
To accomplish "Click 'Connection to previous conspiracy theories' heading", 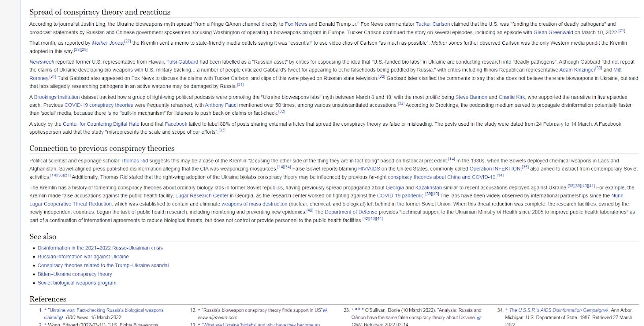I will click(x=102, y=148).
